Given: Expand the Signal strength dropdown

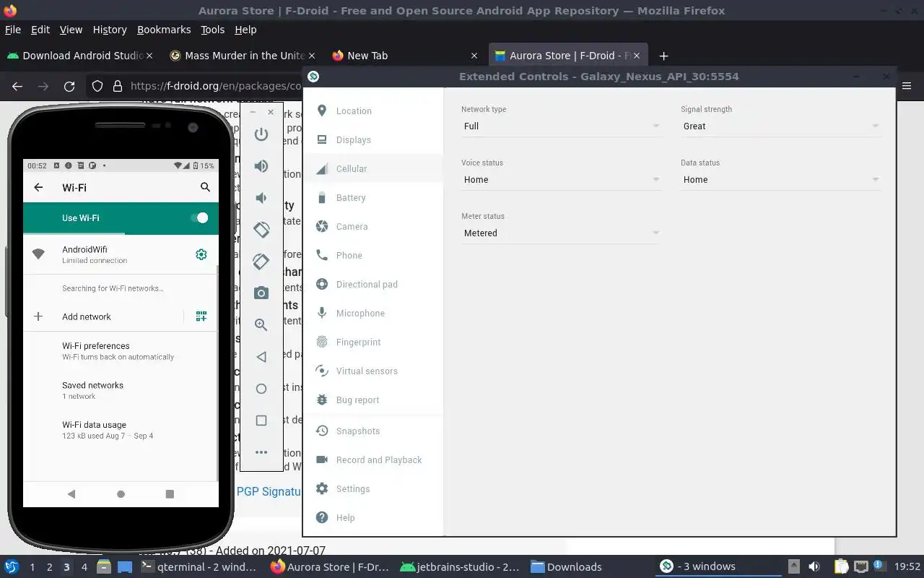Looking at the screenshot, I should [x=780, y=126].
